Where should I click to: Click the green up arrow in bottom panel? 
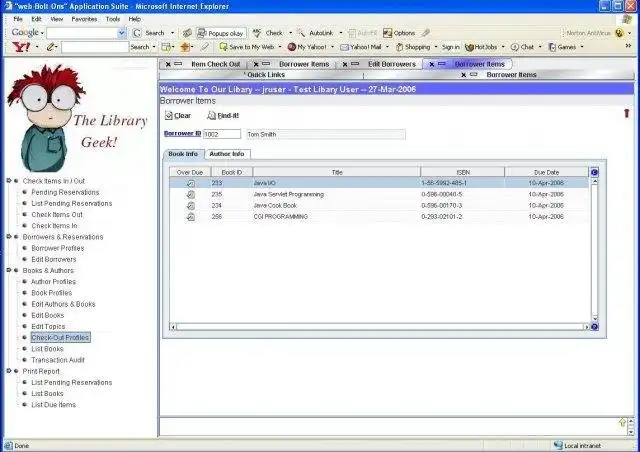pyautogui.click(x=622, y=422)
